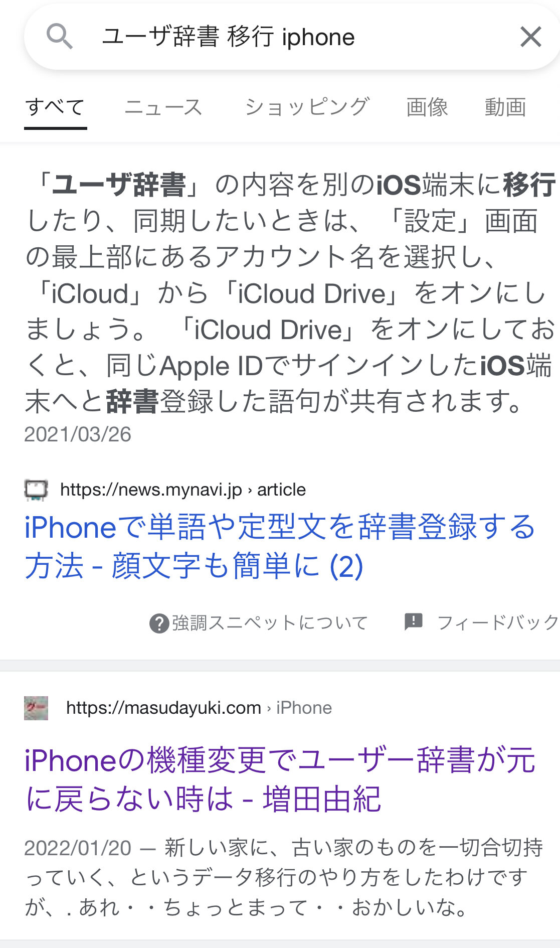Switch to the 画像 tab
The height and width of the screenshot is (948, 560).
click(x=427, y=107)
